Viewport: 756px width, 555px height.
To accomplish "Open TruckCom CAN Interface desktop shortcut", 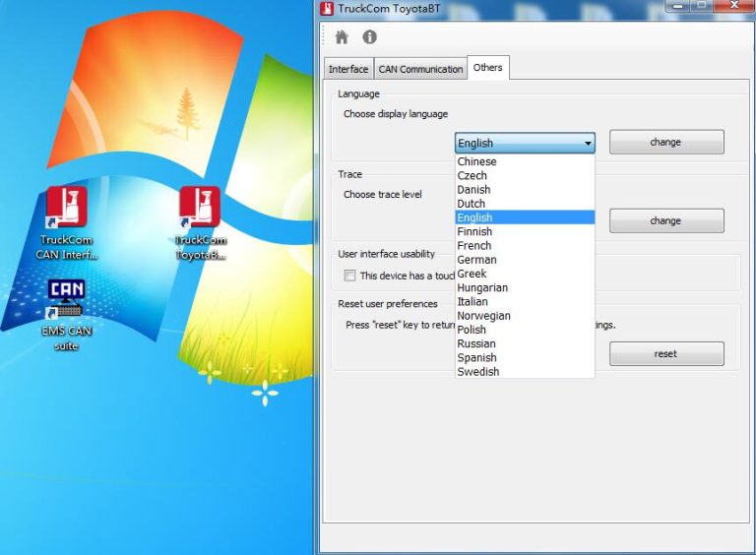I will 67,223.
